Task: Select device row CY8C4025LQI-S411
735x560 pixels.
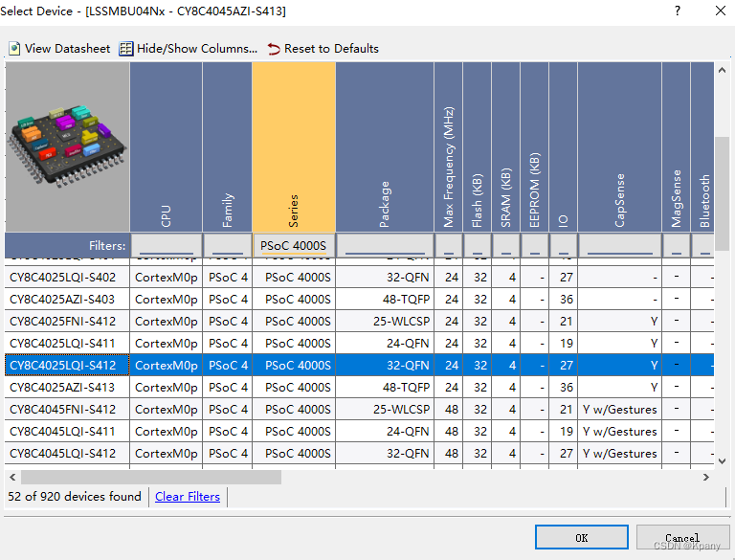Action: (x=360, y=344)
